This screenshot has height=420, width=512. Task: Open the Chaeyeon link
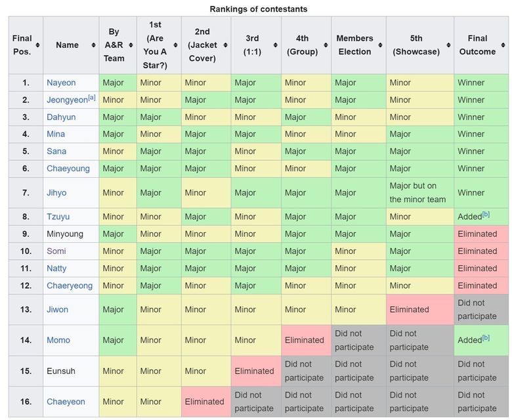66,402
